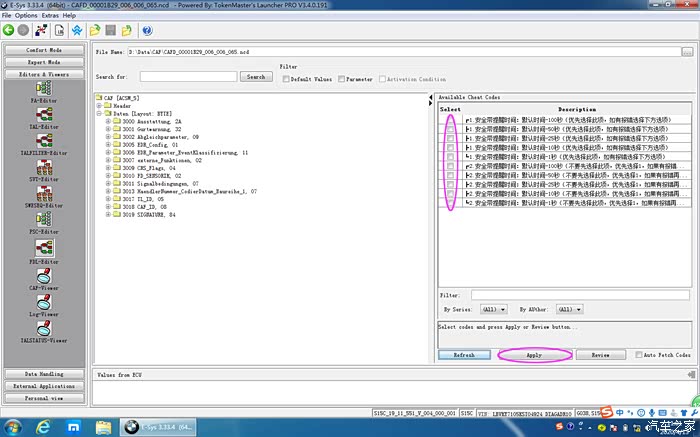
Task: Click the Apply button
Action: tap(534, 355)
